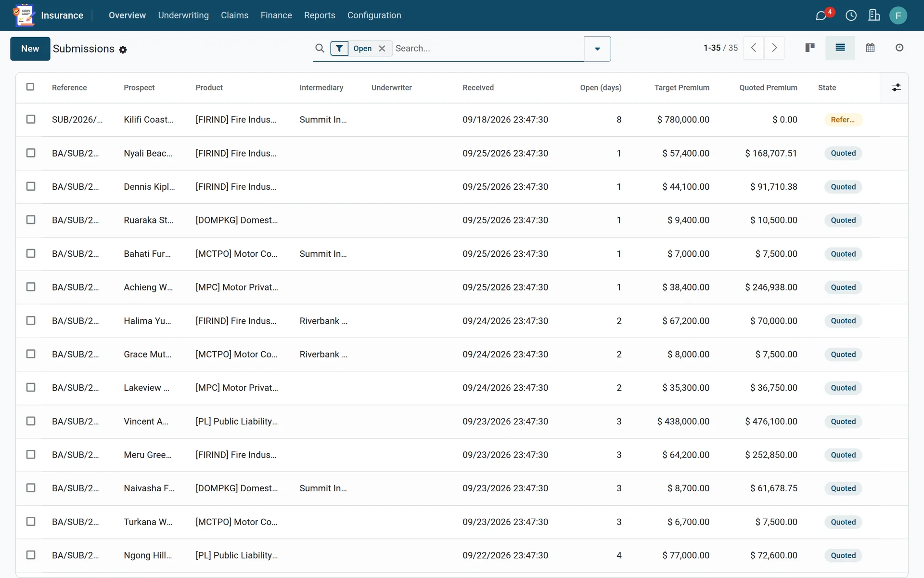Switch to calendar view
Screen dimensions: 924x578
pos(870,48)
